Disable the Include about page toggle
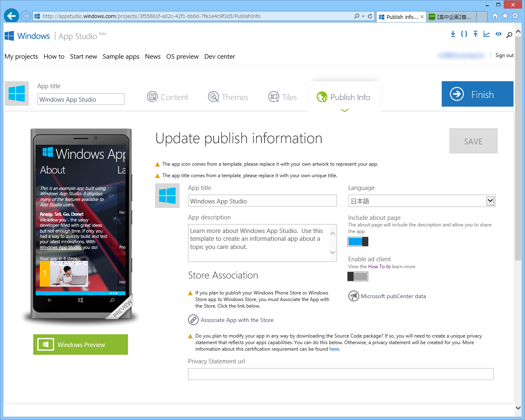Viewport: 525px width, 420px height. (358, 242)
